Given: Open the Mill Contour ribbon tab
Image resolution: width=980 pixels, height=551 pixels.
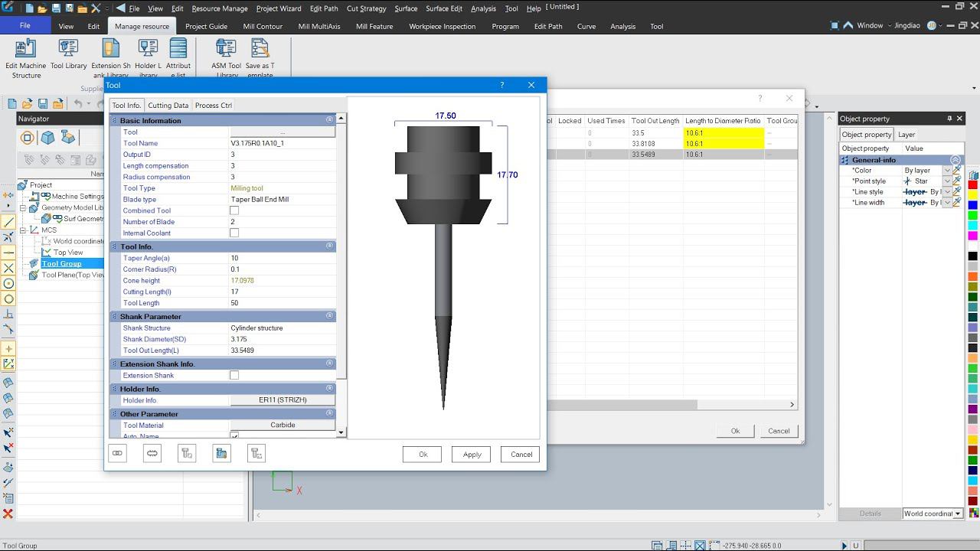Looking at the screenshot, I should (263, 26).
